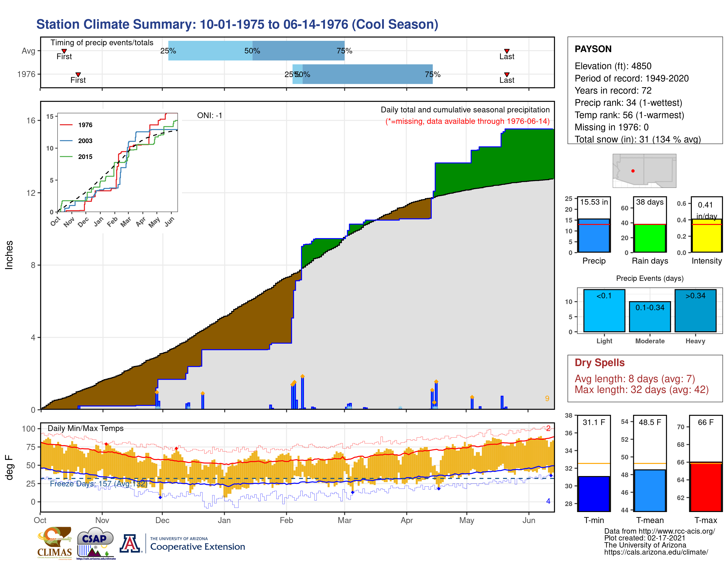Click the 38 days value label
The width and height of the screenshot is (728, 563).
click(650, 202)
